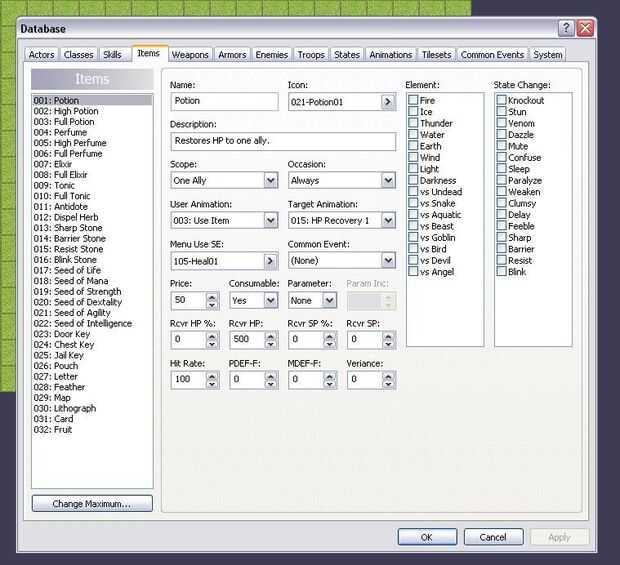Select 013: Sharp Stone item

click(92, 228)
